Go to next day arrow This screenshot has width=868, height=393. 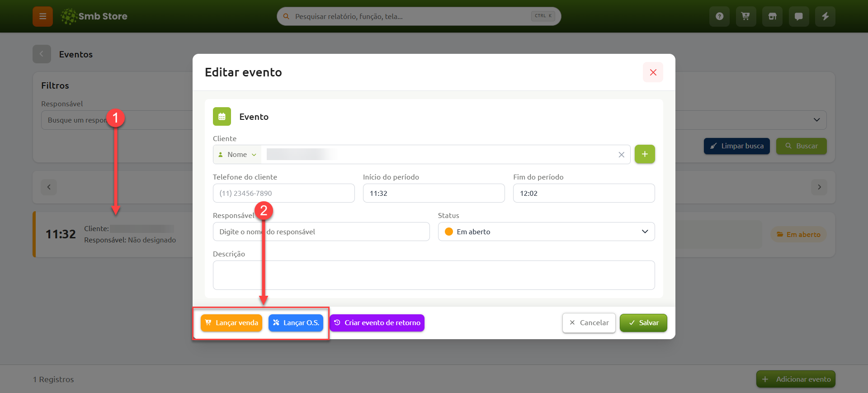819,187
